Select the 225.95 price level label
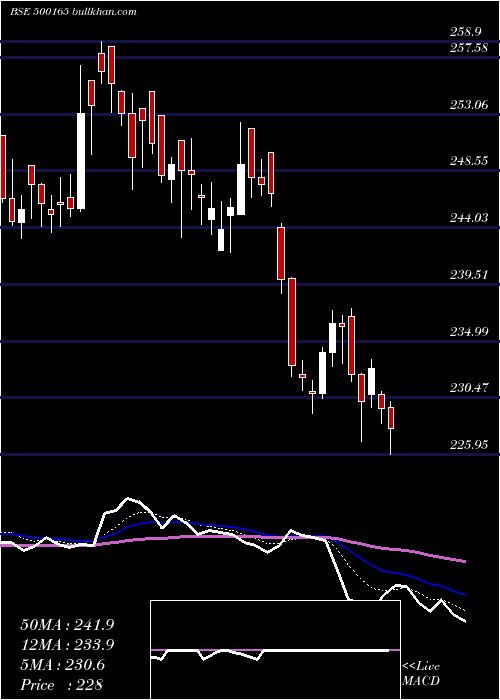This screenshot has width=500, height=700. pyautogui.click(x=469, y=445)
